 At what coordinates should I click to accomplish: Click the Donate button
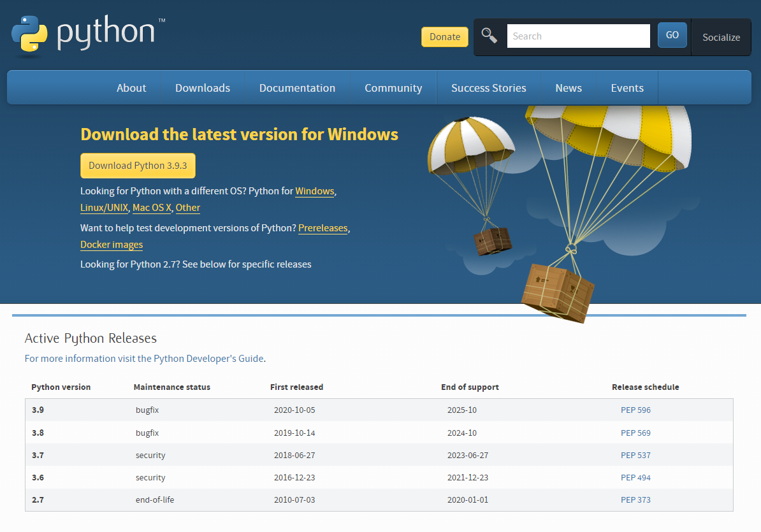[445, 37]
